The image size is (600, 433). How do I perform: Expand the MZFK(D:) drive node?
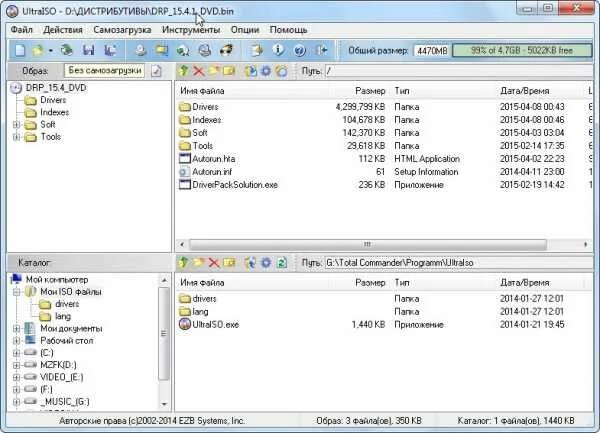pyautogui.click(x=16, y=365)
